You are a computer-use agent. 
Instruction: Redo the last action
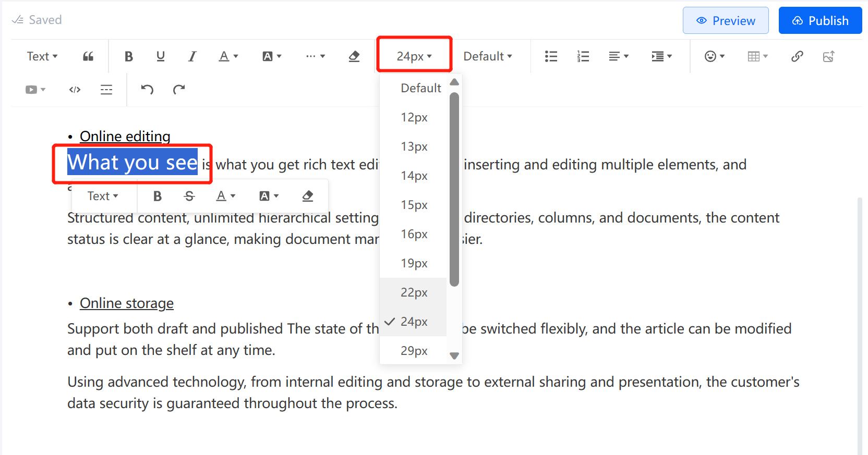click(179, 90)
